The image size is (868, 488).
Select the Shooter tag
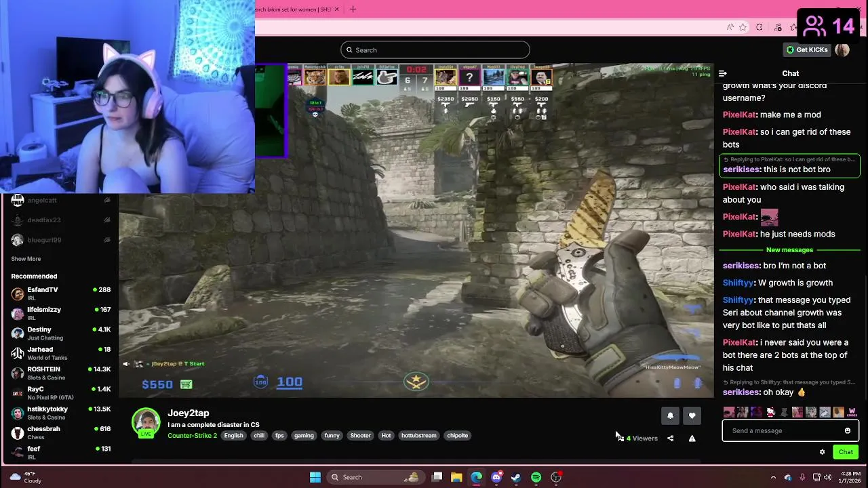[360, 435]
